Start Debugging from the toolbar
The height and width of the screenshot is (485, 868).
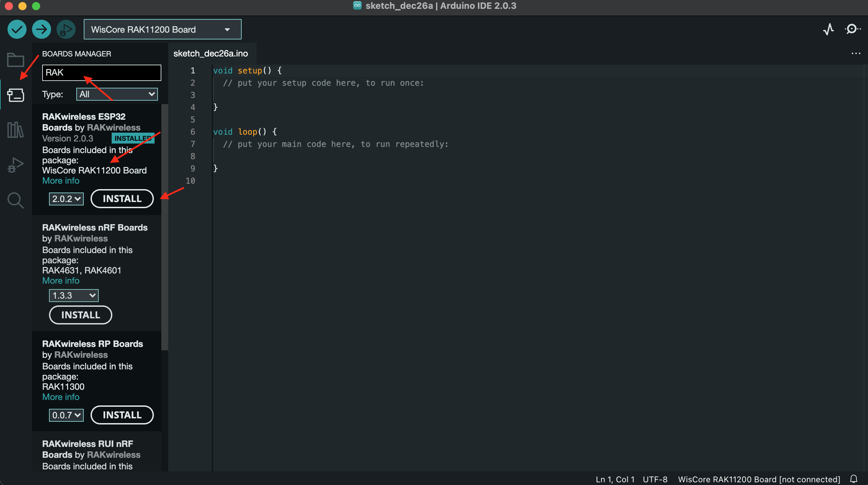pos(66,30)
